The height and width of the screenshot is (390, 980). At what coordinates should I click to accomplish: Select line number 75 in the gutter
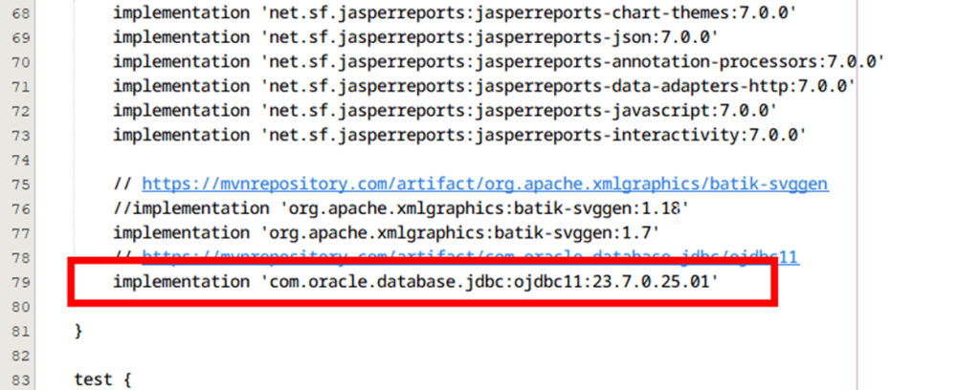[x=18, y=184]
